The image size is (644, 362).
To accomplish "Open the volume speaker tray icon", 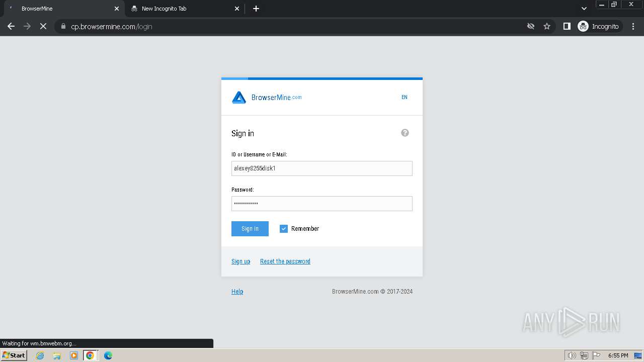I will click(x=572, y=355).
